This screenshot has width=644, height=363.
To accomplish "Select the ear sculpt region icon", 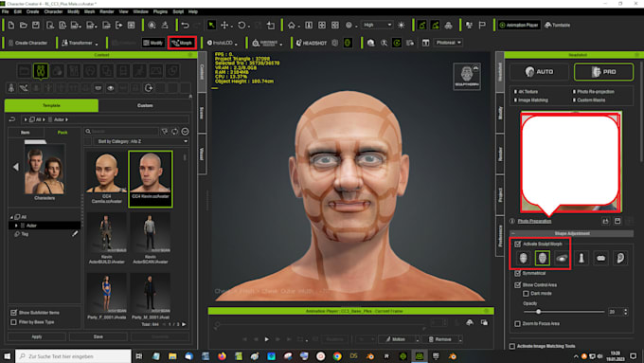I will pyautogui.click(x=620, y=258).
